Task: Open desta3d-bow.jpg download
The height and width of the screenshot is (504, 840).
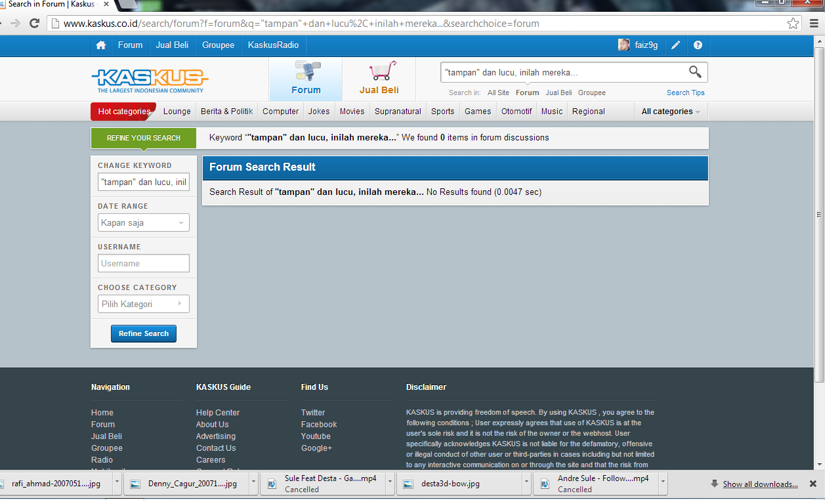Action: (x=459, y=484)
